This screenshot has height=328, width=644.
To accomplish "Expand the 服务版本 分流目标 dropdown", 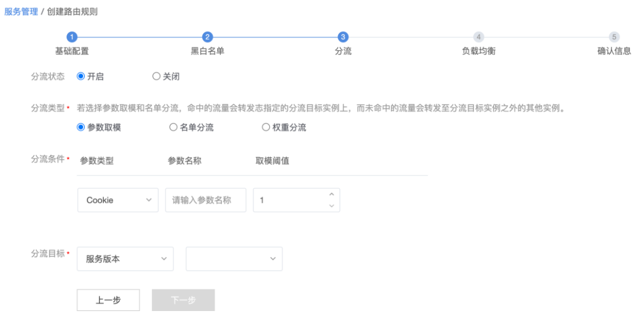I will pyautogui.click(x=125, y=259).
